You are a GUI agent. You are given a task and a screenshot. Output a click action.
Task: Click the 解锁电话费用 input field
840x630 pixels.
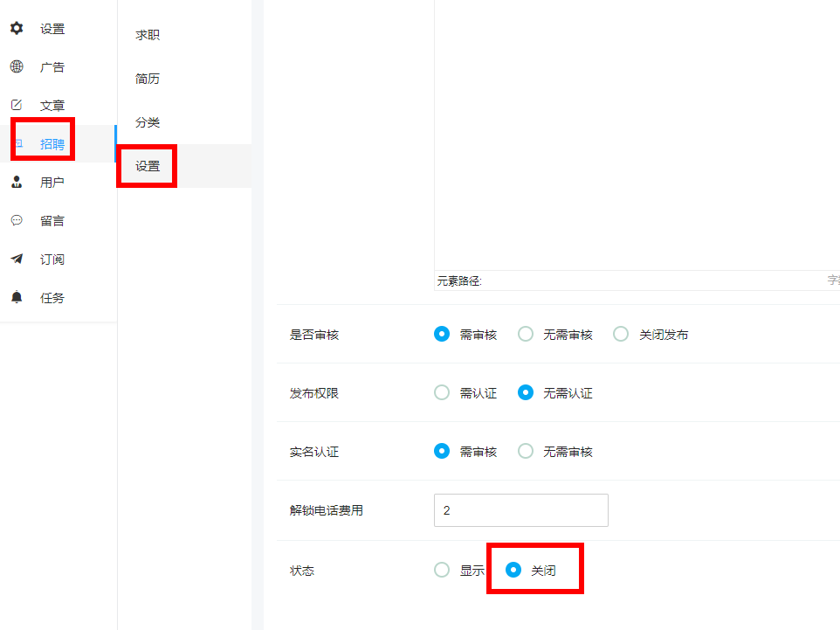tap(521, 510)
